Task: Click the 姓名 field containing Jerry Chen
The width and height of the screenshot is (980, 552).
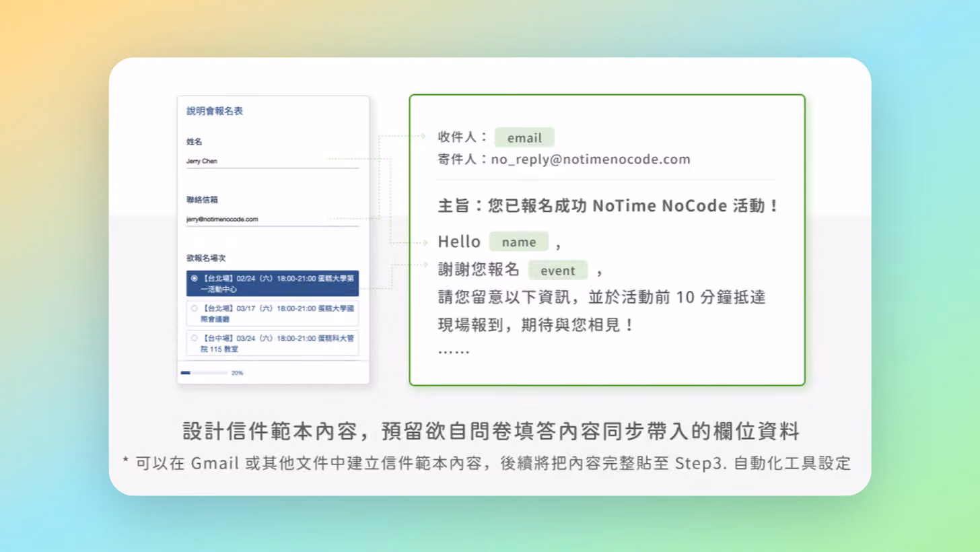Action: (273, 162)
